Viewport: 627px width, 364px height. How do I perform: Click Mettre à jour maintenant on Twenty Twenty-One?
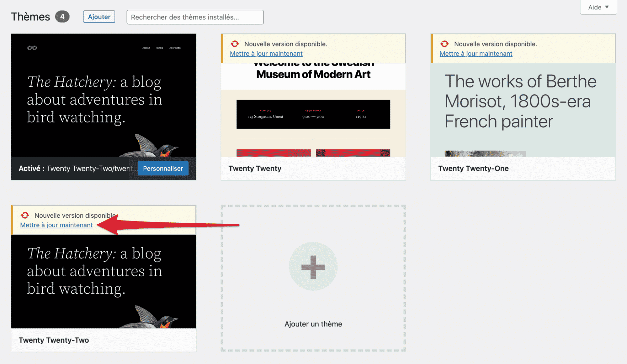click(x=476, y=54)
